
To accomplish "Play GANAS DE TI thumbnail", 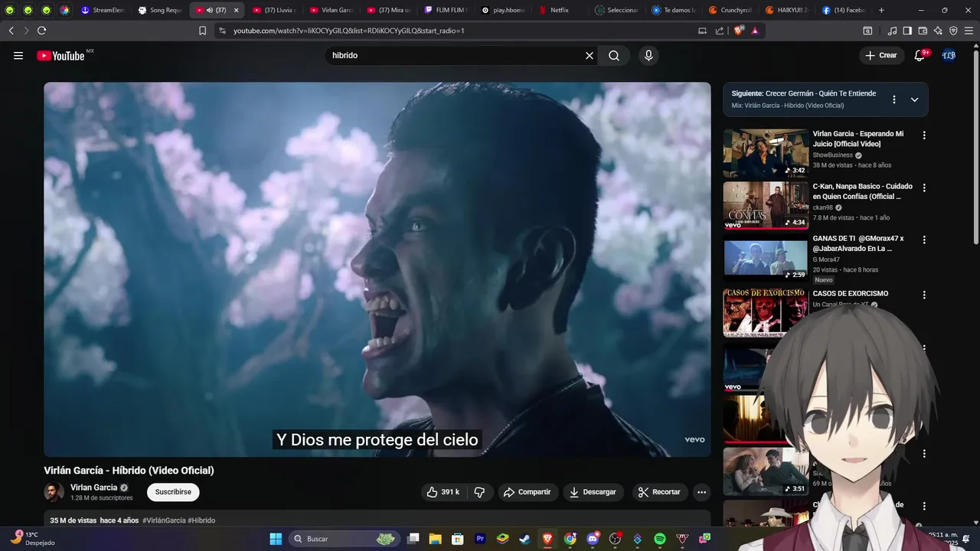I will click(766, 258).
